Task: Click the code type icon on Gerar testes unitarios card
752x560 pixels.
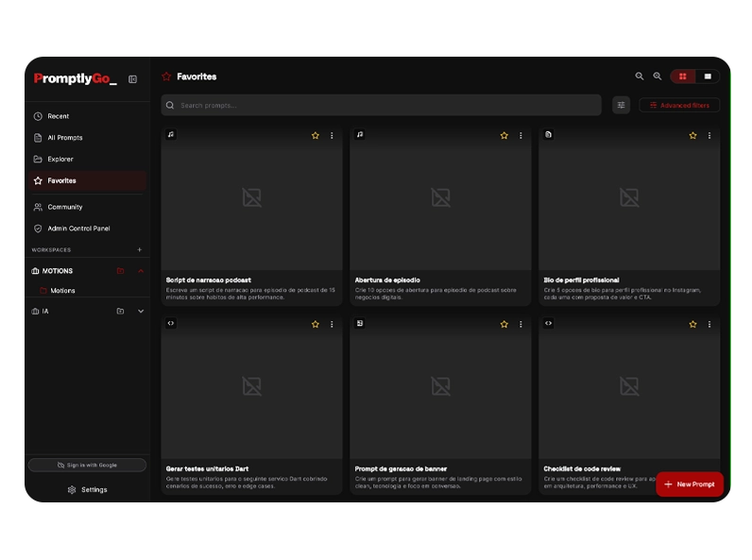Action: point(171,323)
